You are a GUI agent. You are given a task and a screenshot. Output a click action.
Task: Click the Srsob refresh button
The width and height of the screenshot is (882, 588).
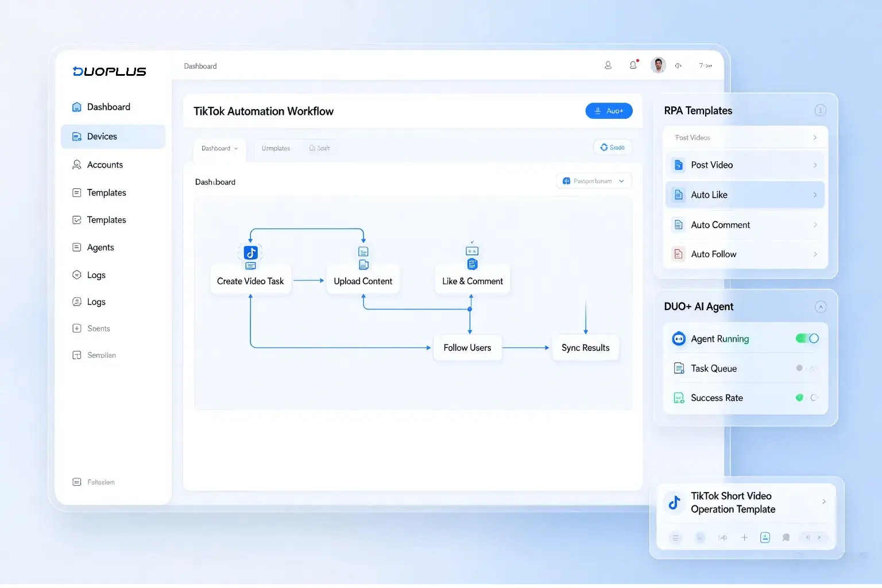(x=613, y=148)
